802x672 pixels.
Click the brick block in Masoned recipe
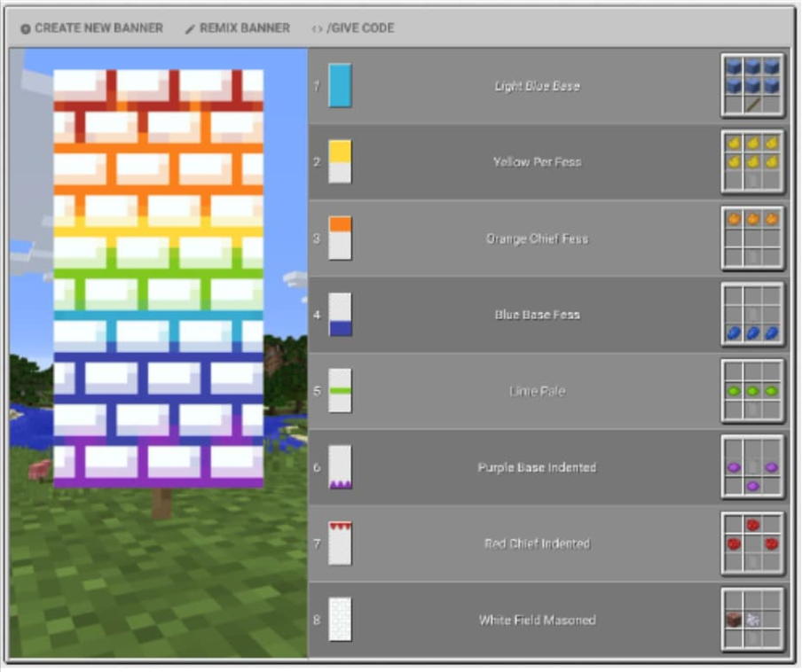734,620
